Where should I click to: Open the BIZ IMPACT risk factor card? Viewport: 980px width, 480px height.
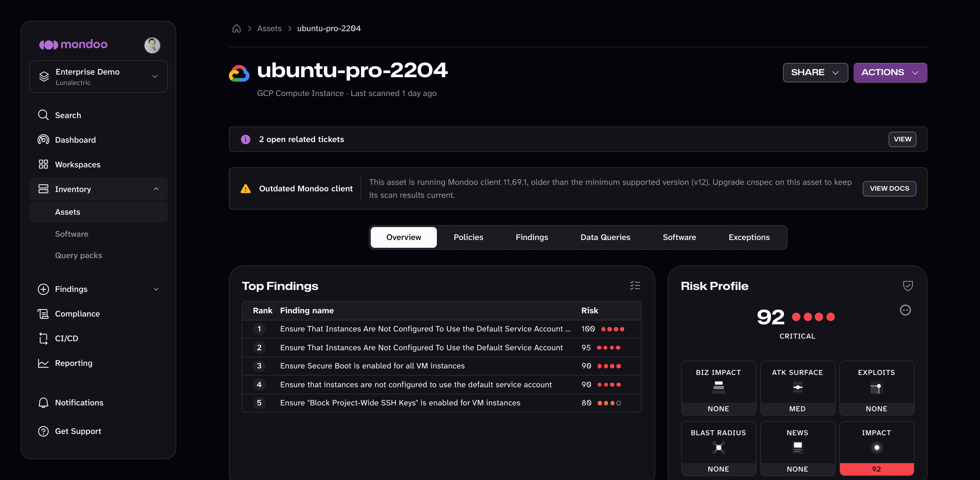point(718,388)
